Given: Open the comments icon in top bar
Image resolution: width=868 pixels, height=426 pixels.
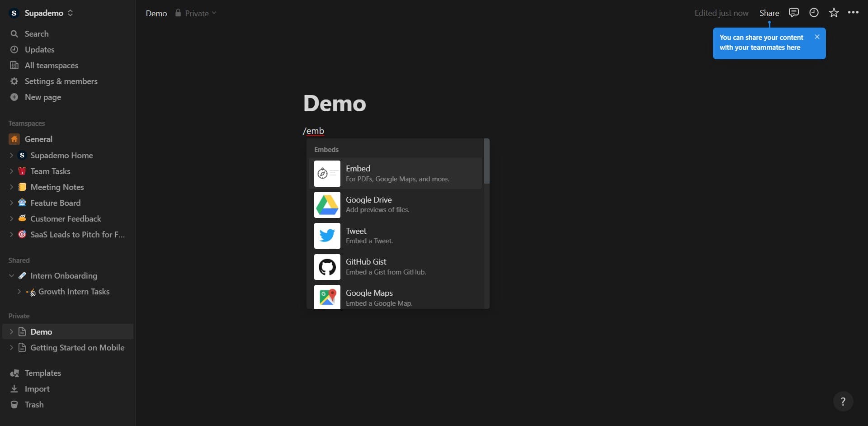Looking at the screenshot, I should [x=793, y=13].
